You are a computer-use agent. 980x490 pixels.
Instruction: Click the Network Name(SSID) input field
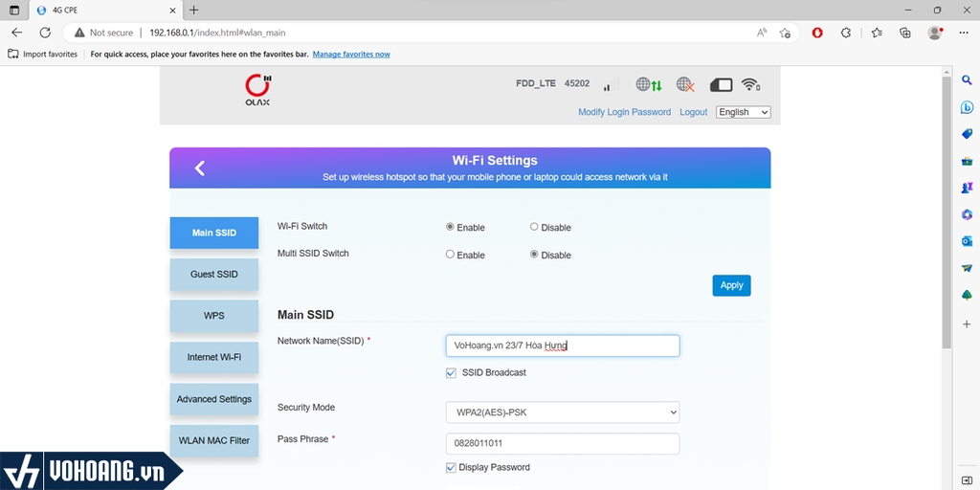[563, 345]
